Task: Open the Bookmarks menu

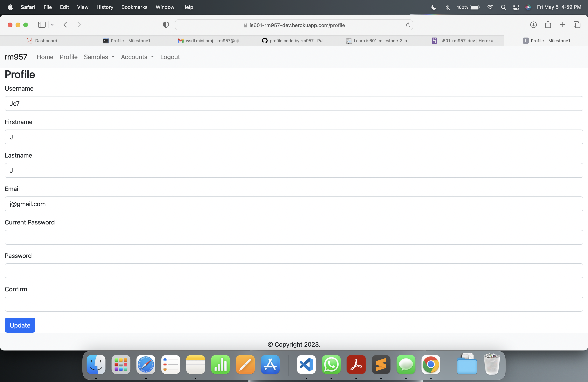Action: click(x=134, y=7)
